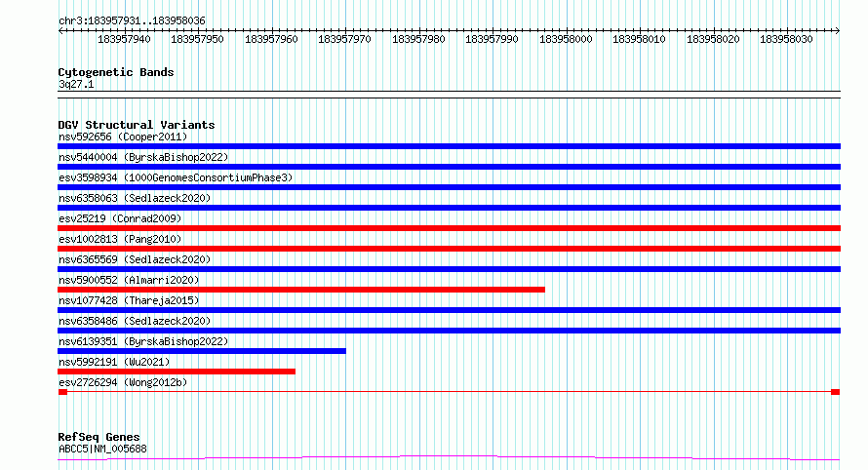The image size is (868, 470).
Task: Click the Cytogenetic Bands track heading
Action: point(116,72)
